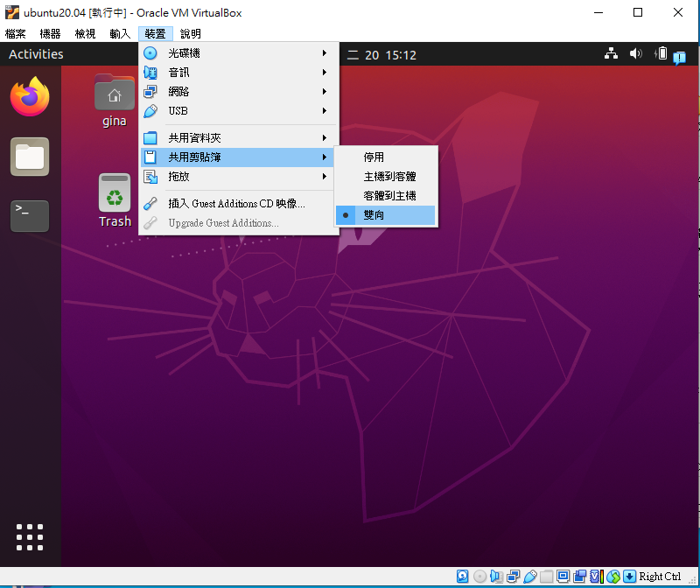Click the audio status bar icon

click(496, 577)
